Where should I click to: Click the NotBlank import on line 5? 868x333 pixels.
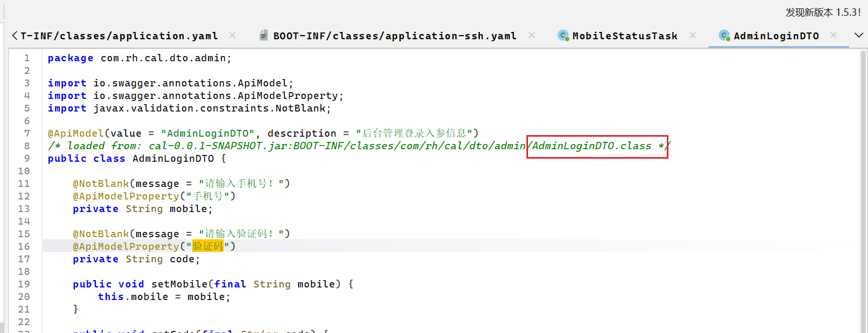(x=301, y=108)
